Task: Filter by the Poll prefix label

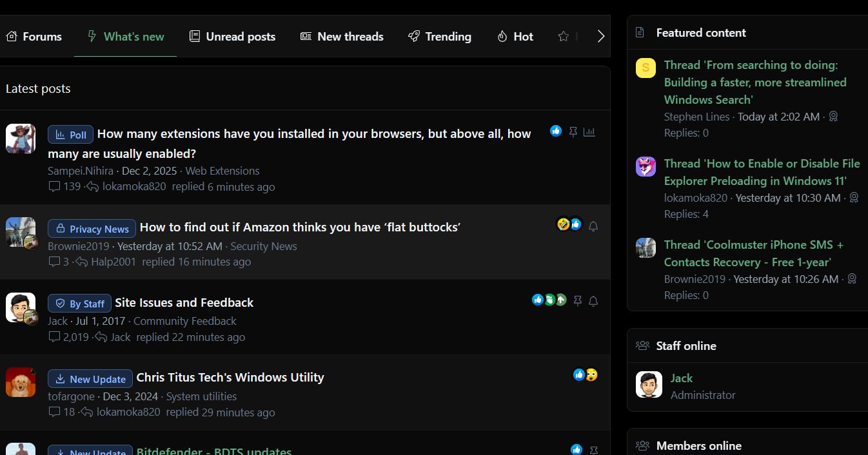Action: pyautogui.click(x=71, y=135)
